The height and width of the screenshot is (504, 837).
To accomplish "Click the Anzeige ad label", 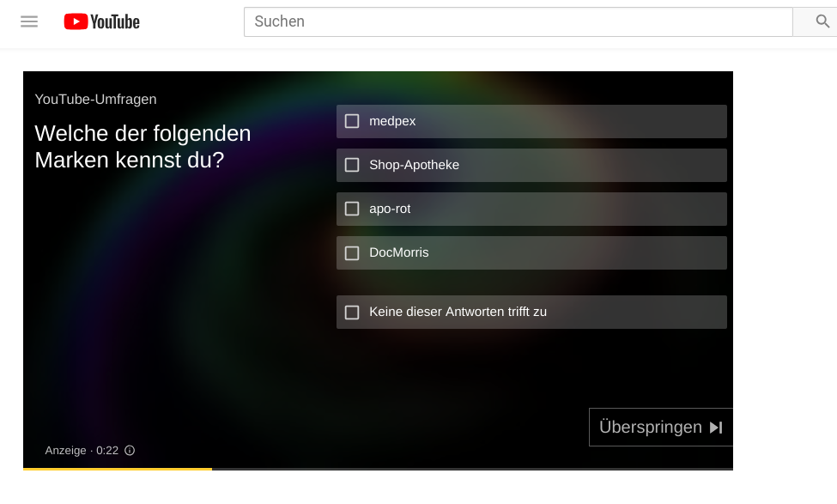I will [x=66, y=450].
